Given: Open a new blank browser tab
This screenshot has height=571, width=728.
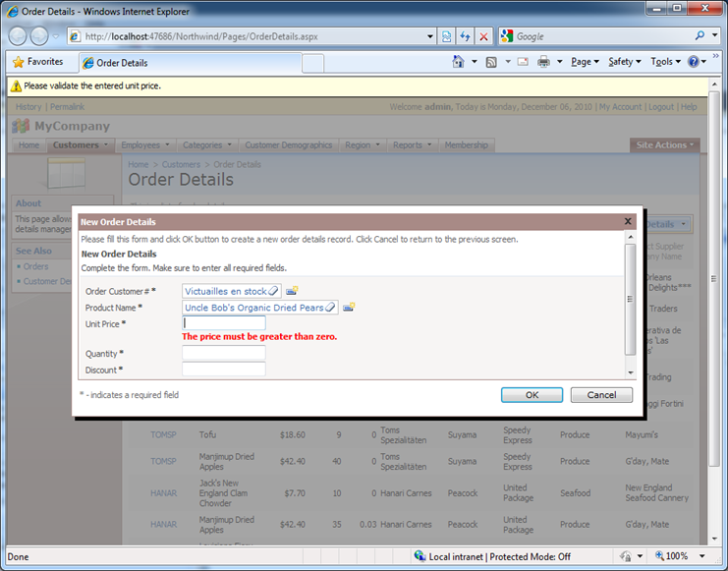Looking at the screenshot, I should [313, 64].
